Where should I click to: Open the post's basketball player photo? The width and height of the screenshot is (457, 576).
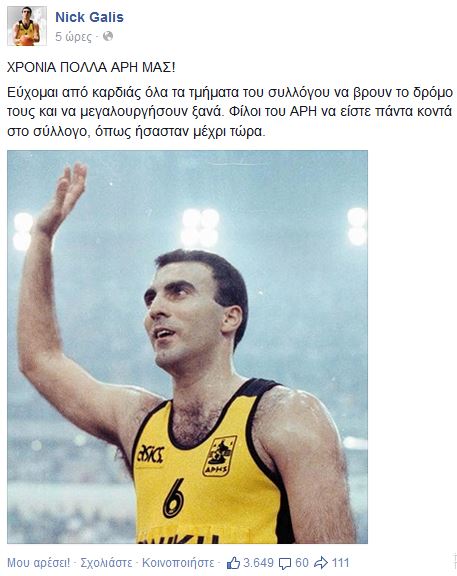[x=187, y=347]
